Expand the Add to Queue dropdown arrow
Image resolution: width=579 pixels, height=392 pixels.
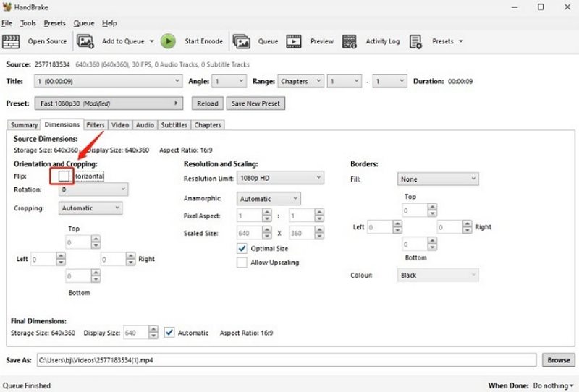(152, 41)
